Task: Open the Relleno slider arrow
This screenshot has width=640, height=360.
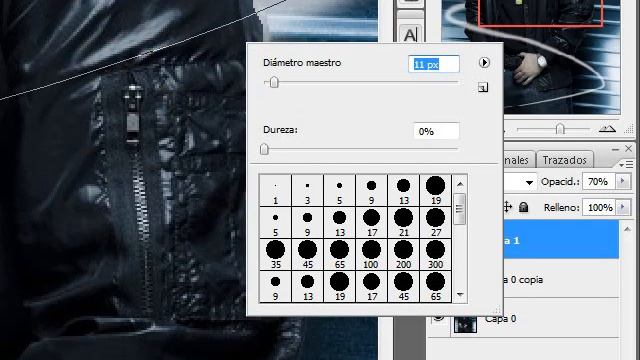Action: pyautogui.click(x=623, y=207)
